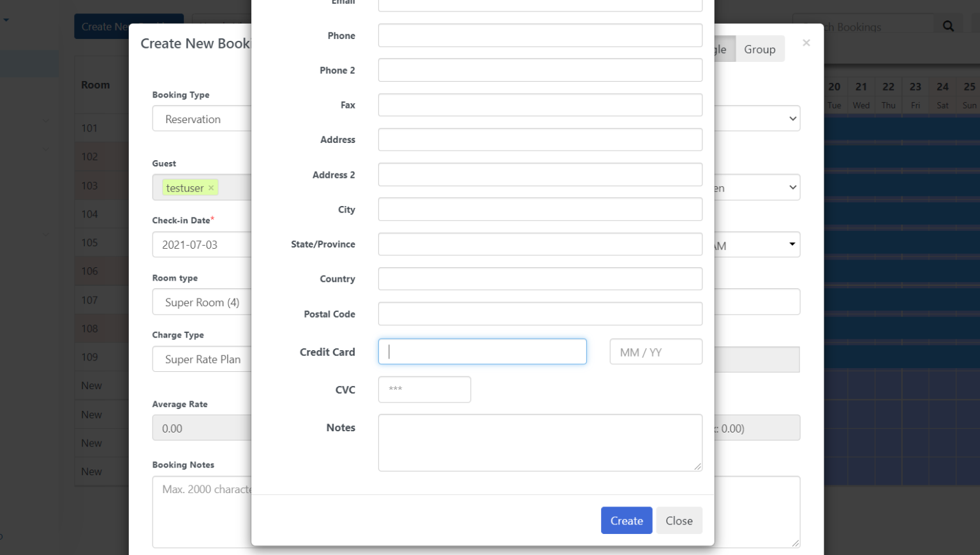The height and width of the screenshot is (555, 980).
Task: Open the AM time dropdown
Action: 792,244
